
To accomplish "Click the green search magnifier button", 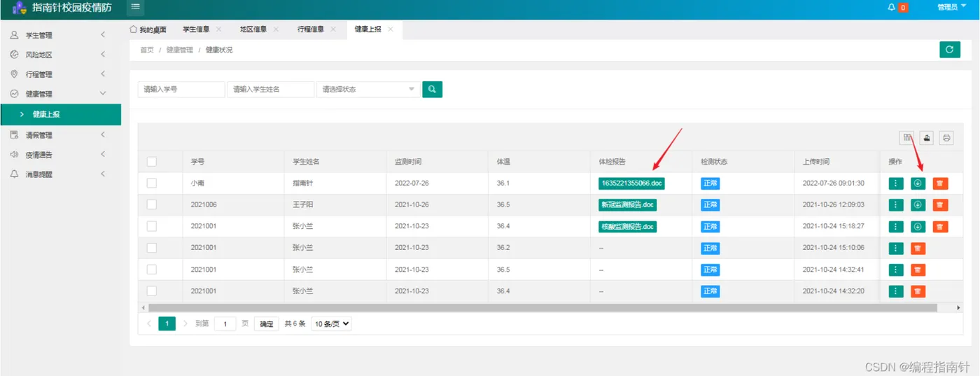I will [433, 89].
